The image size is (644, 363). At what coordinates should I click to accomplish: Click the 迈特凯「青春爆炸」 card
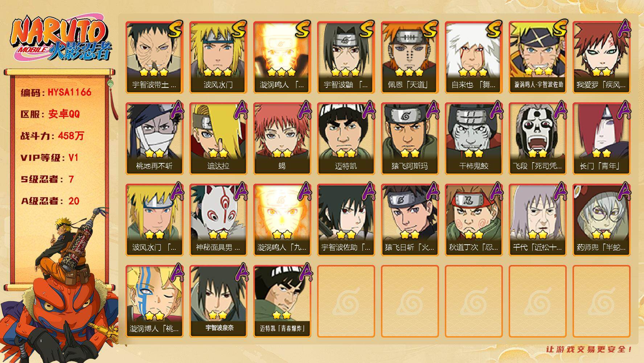click(282, 301)
